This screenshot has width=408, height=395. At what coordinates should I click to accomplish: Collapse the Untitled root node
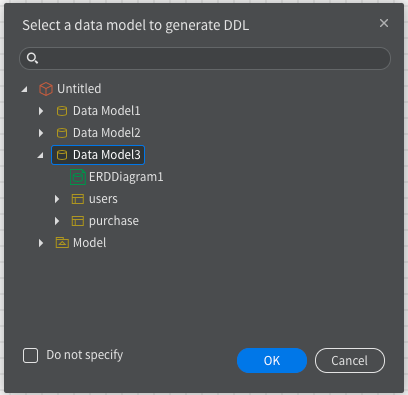click(x=25, y=89)
